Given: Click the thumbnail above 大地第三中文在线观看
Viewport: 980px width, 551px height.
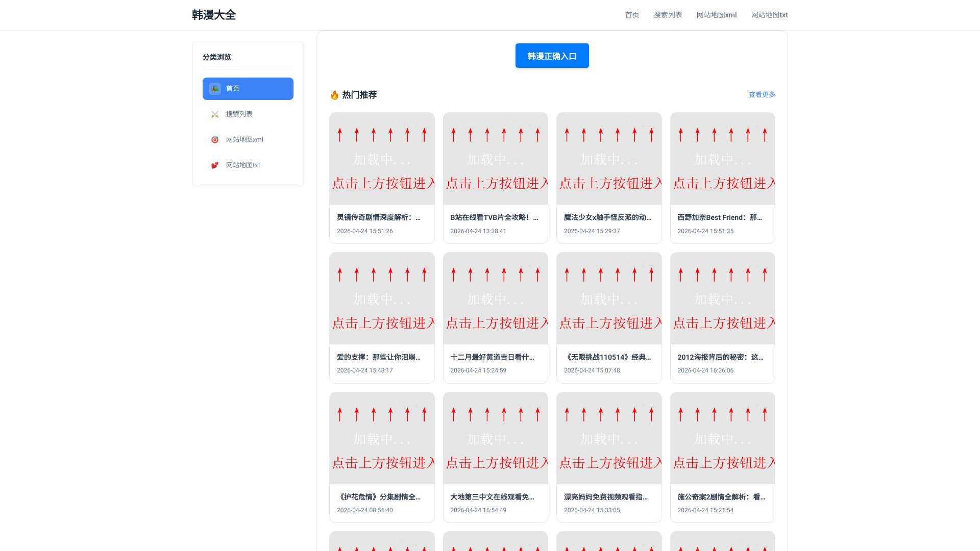Looking at the screenshot, I should tap(496, 438).
